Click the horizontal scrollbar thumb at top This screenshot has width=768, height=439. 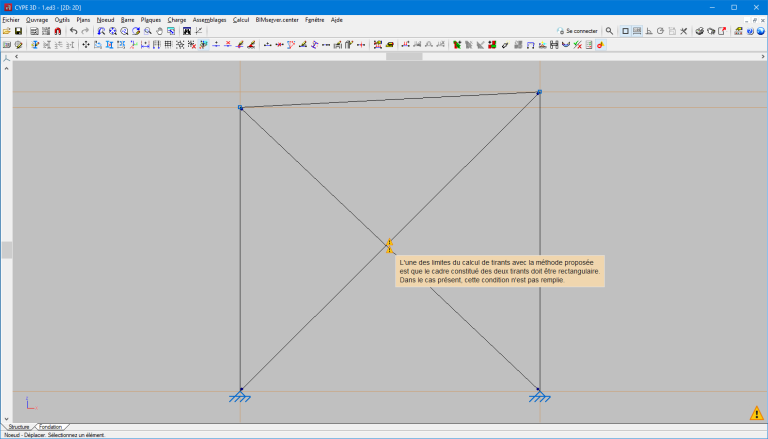(404, 56)
